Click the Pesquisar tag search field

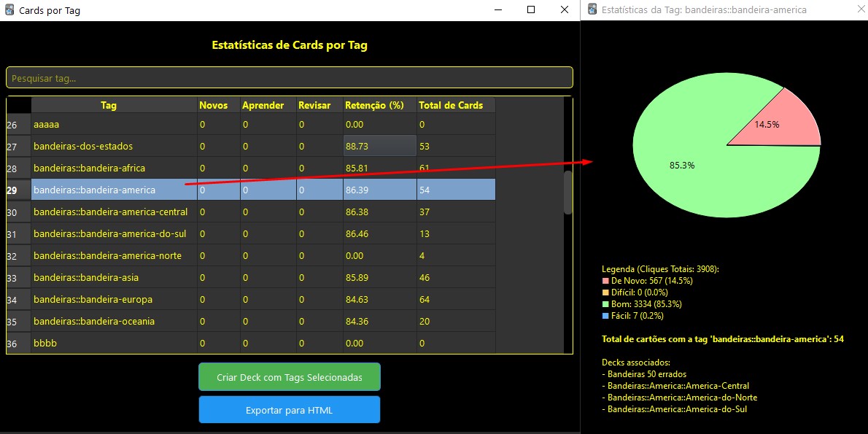click(x=289, y=78)
